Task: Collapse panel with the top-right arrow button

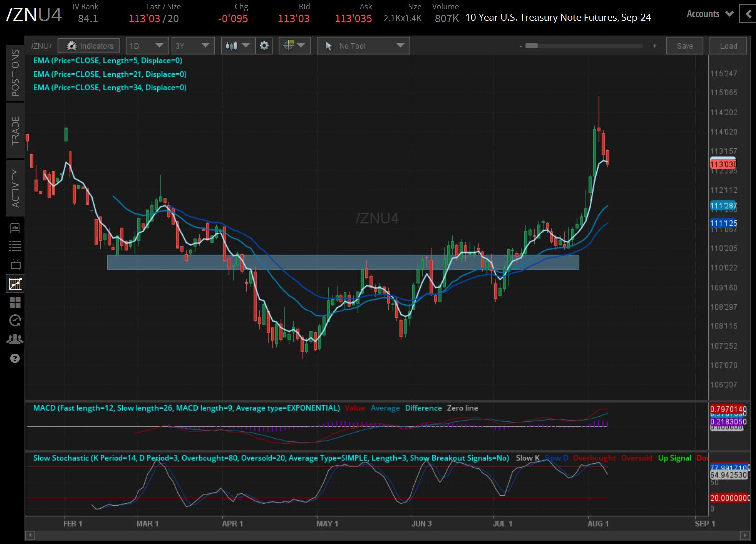Action: coord(748,14)
